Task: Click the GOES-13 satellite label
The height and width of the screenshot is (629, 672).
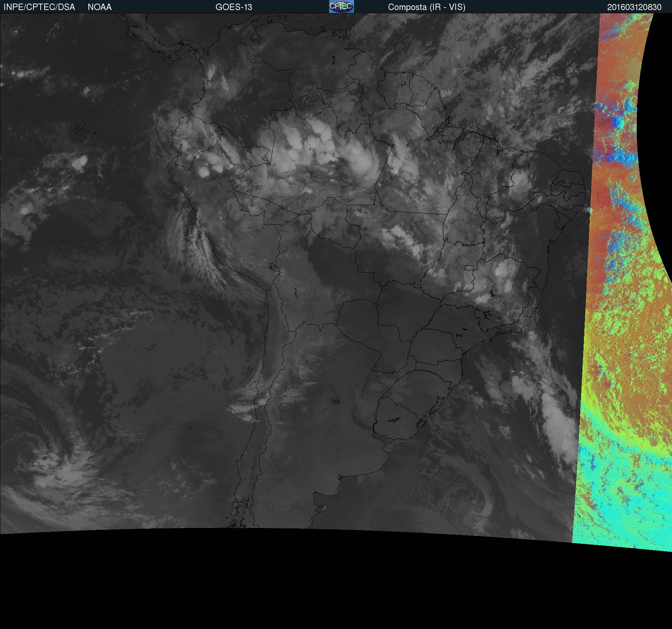Action: click(x=234, y=7)
